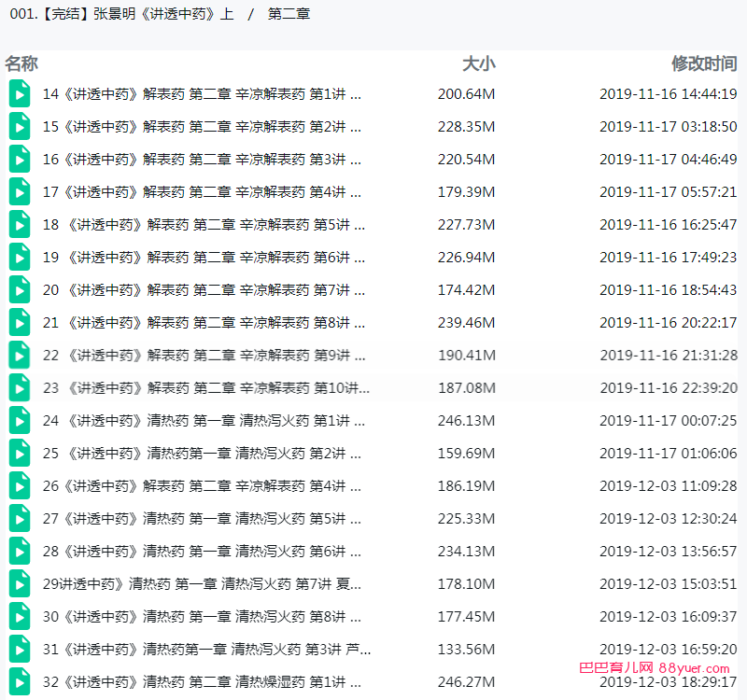747x700 pixels.
Task: Select the video icon of file 25
Action: (20, 454)
